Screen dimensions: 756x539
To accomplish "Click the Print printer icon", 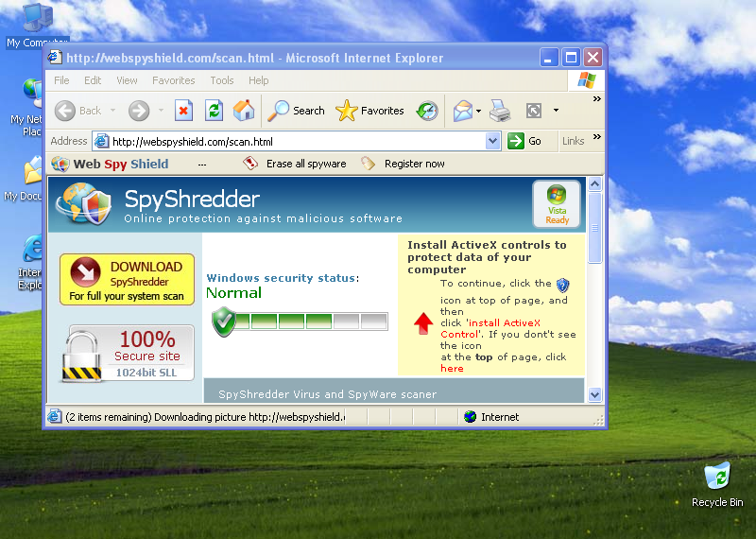I will pyautogui.click(x=500, y=111).
